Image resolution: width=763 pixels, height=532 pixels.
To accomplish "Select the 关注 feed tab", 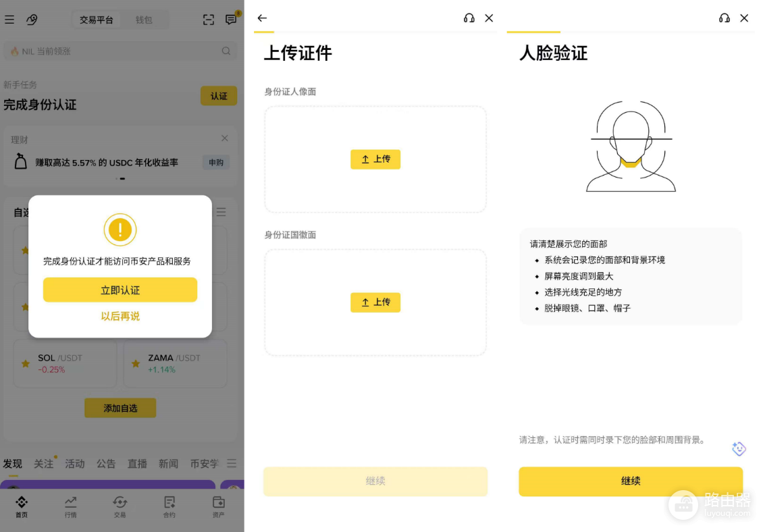I will point(44,464).
